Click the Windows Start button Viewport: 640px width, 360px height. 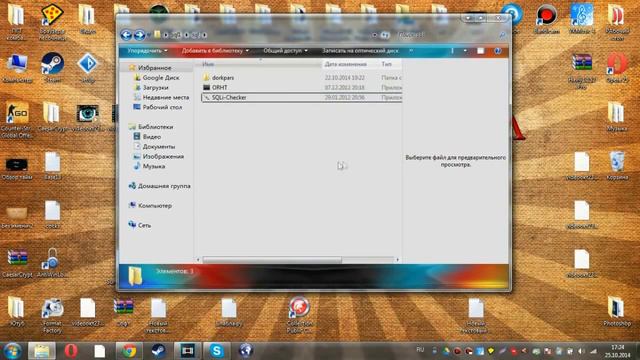coord(12,351)
